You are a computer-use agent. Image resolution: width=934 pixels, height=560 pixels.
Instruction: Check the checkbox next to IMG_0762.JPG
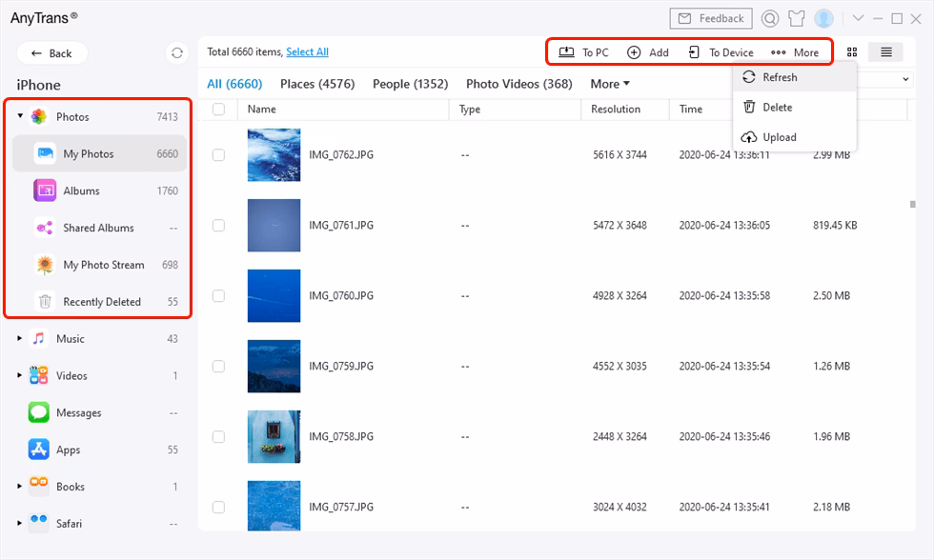coord(218,155)
